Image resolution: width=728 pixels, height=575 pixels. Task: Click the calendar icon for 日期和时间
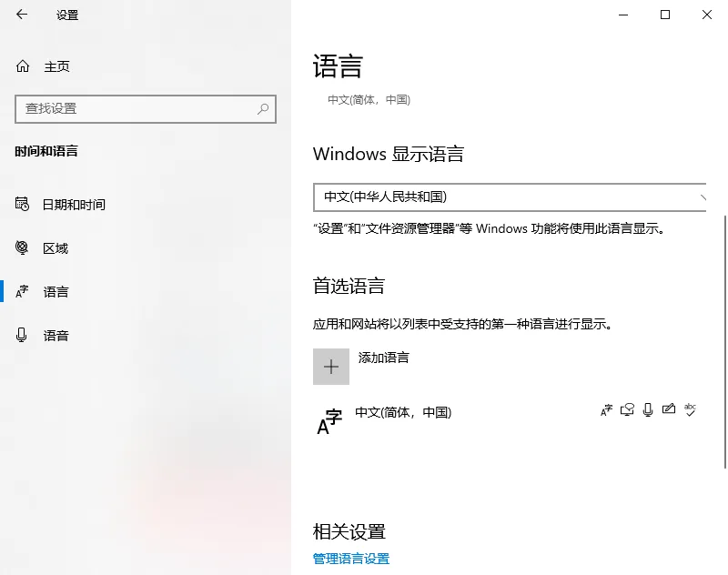pyautogui.click(x=22, y=204)
